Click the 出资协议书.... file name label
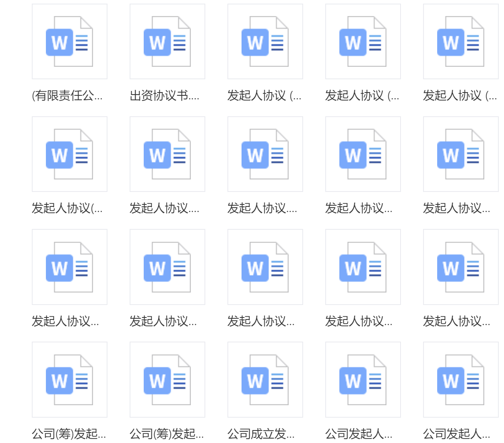Image resolution: width=504 pixels, height=443 pixels. pyautogui.click(x=164, y=96)
